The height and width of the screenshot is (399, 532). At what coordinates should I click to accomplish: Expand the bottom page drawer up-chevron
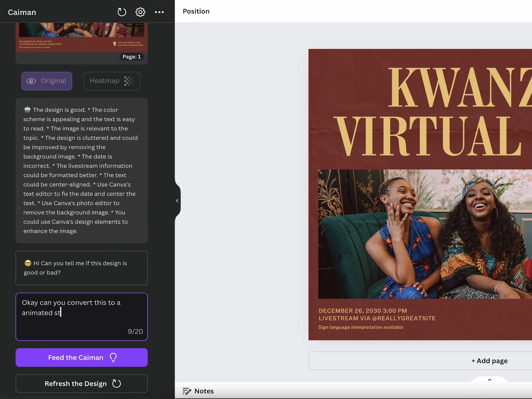click(489, 380)
